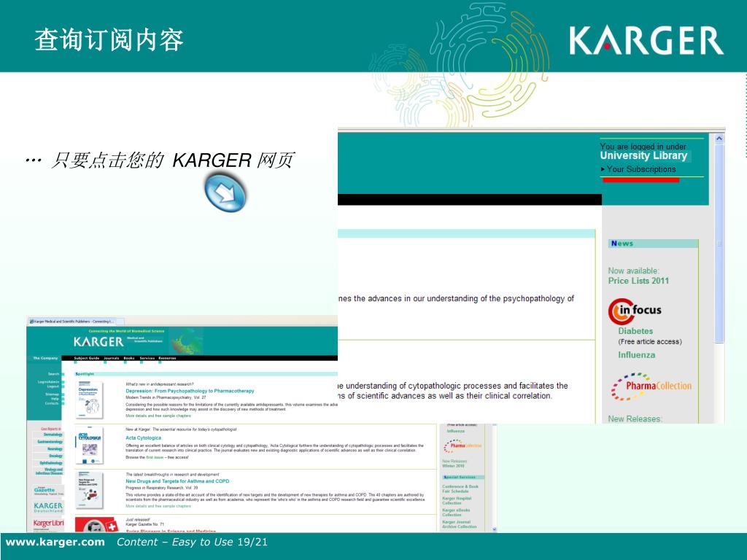Open the red Karger Gazette No. 71 image
Image resolution: width=747 pixels, height=560 pixels.
(96, 525)
